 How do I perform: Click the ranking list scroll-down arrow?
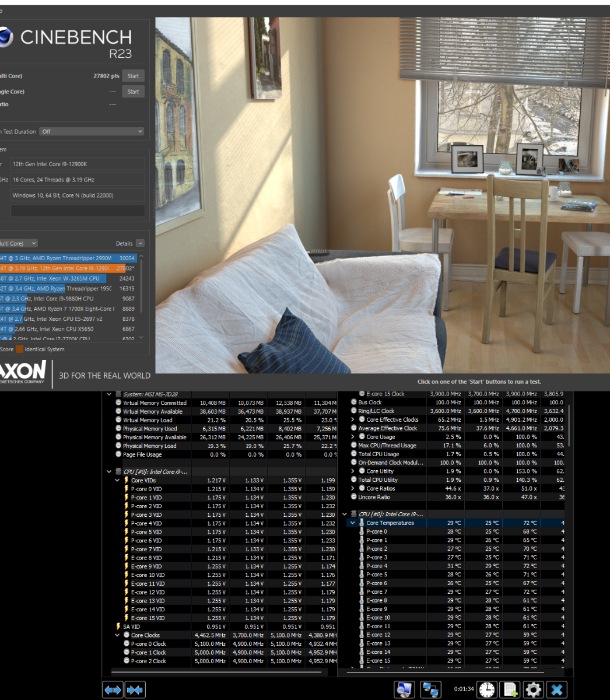pyautogui.click(x=142, y=338)
